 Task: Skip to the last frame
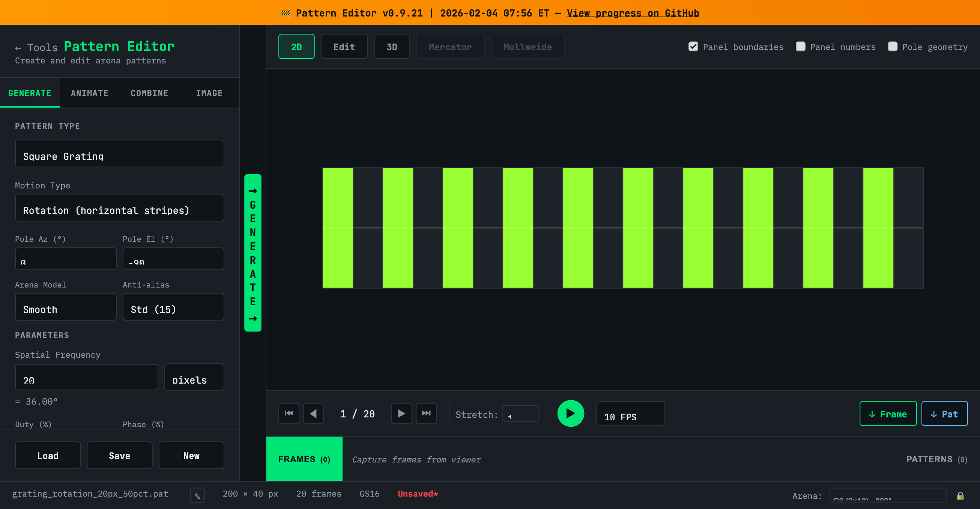coord(426,413)
